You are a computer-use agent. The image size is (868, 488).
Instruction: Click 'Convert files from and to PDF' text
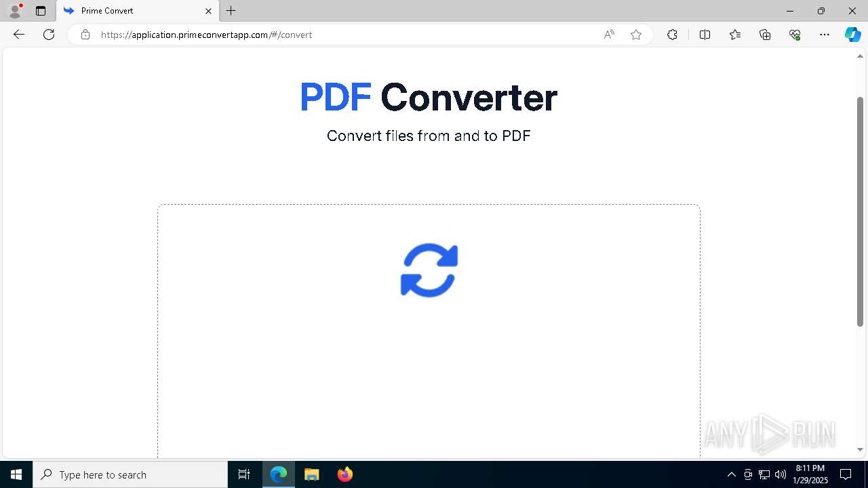click(x=429, y=136)
